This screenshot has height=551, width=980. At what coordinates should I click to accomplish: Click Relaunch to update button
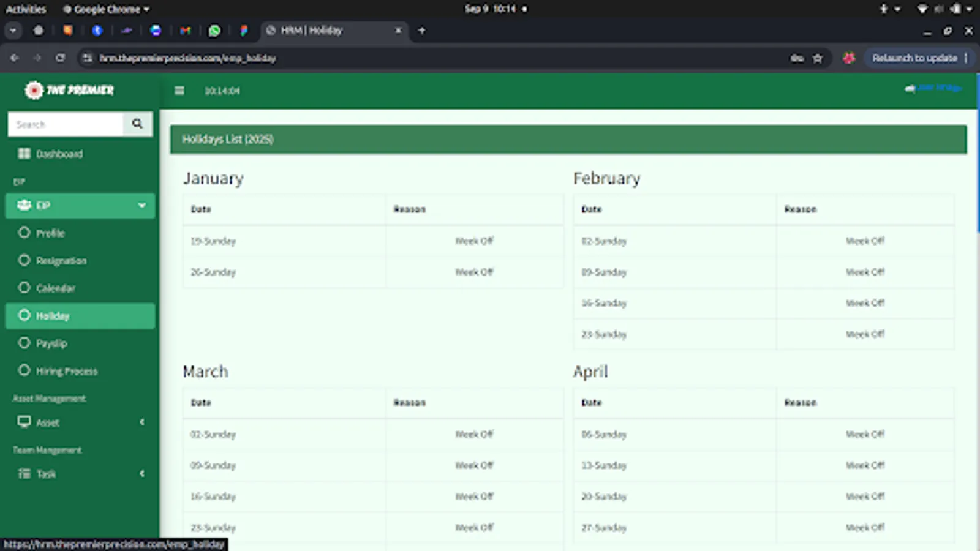click(x=914, y=58)
